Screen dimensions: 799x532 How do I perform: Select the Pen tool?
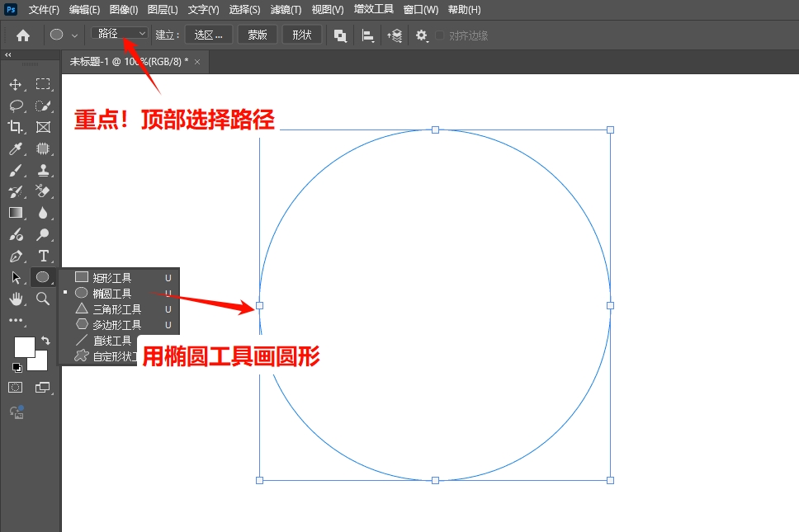coord(16,256)
